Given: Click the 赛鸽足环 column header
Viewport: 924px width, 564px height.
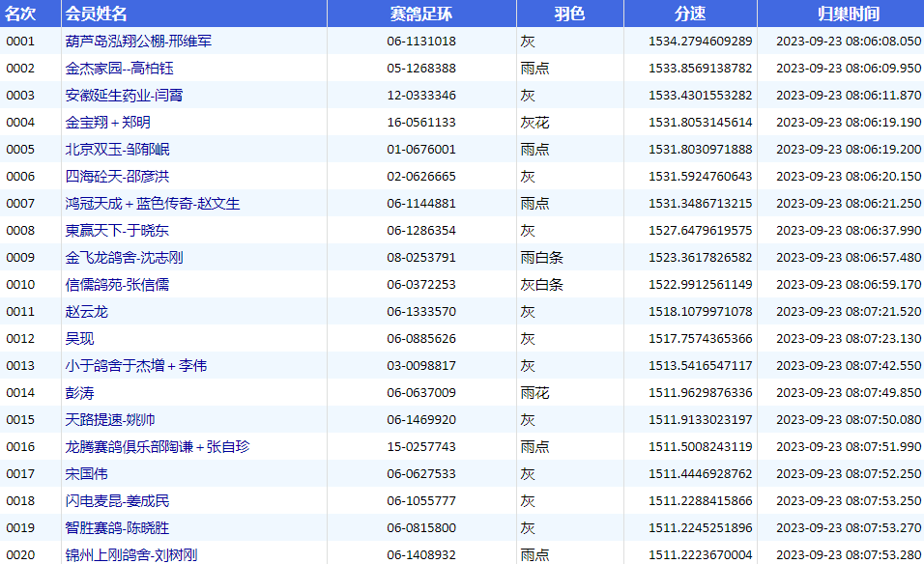Looking at the screenshot, I should (x=421, y=14).
